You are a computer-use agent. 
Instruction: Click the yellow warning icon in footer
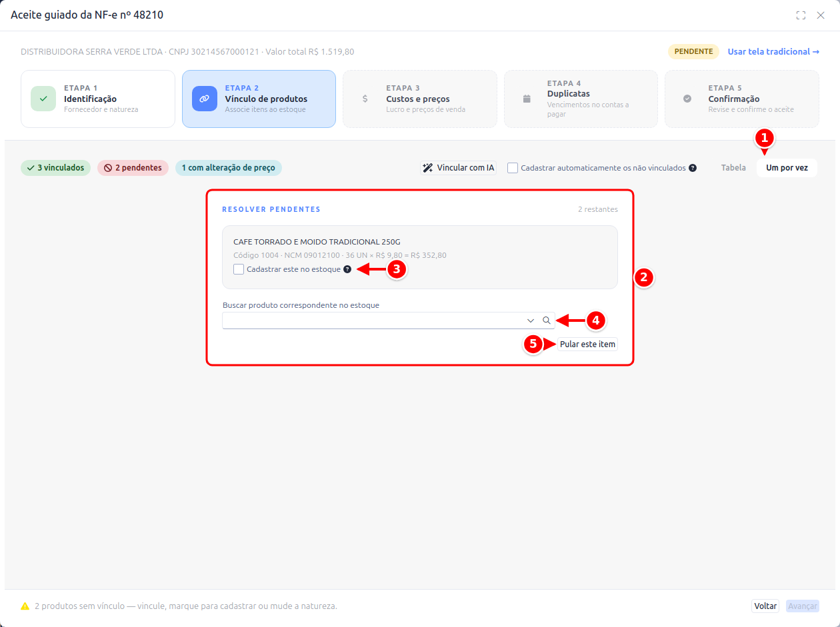click(25, 606)
